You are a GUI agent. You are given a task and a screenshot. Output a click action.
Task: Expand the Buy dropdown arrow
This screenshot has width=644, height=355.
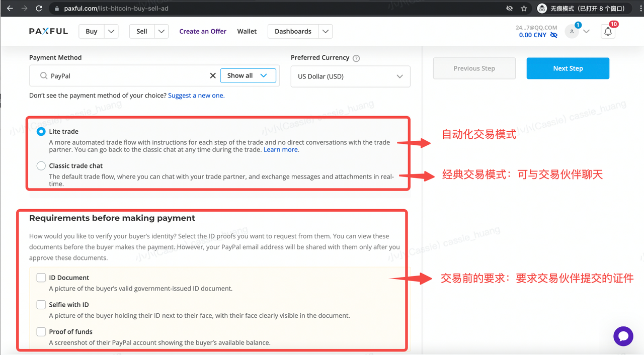point(111,31)
